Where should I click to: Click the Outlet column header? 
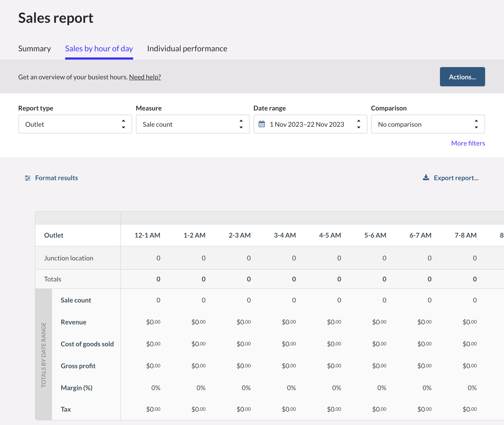tap(54, 235)
